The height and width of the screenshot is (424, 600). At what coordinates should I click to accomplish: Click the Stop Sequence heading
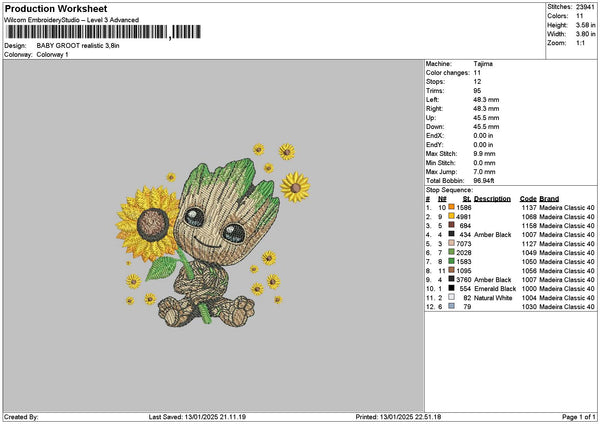point(449,190)
